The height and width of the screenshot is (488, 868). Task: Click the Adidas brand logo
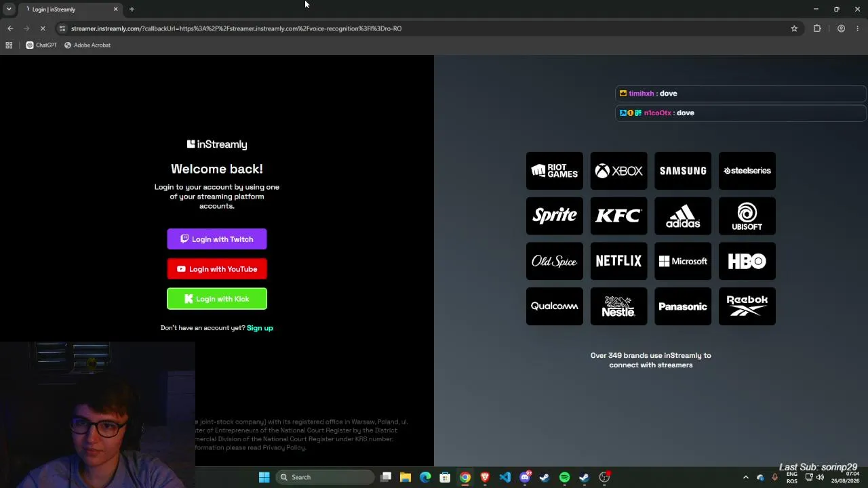(x=683, y=216)
